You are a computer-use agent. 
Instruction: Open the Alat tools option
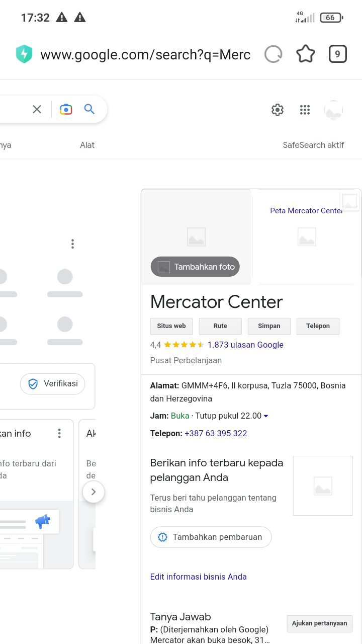pyautogui.click(x=87, y=145)
